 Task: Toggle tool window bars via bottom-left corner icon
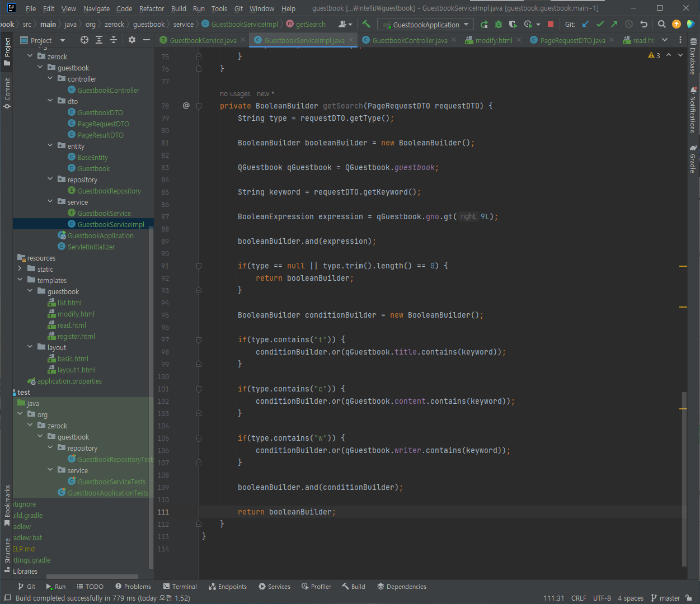click(7, 598)
